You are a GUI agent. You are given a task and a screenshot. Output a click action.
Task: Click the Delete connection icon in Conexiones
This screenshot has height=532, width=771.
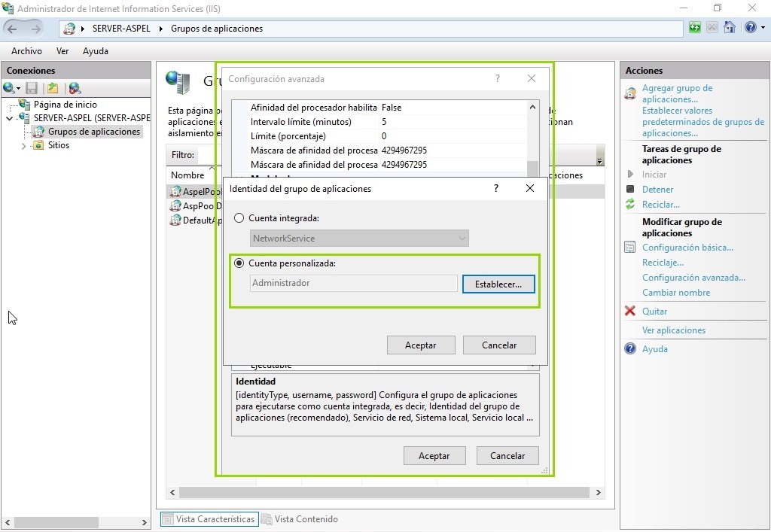coord(75,89)
